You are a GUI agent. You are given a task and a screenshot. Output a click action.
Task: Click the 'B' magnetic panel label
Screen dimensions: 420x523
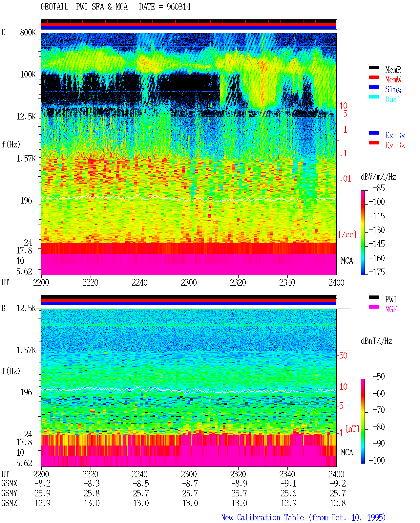[x=3, y=308]
